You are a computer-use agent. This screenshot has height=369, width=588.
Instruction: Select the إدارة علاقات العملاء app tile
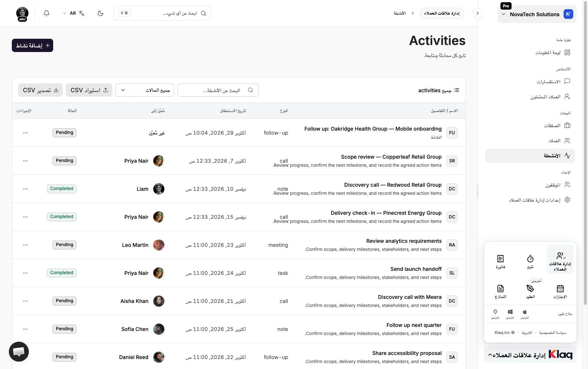(x=560, y=259)
